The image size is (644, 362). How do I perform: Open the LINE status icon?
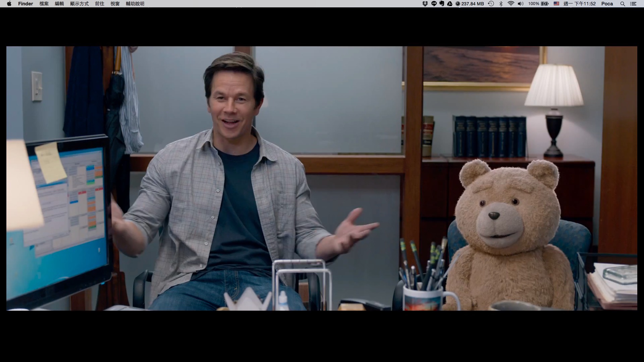[434, 4]
